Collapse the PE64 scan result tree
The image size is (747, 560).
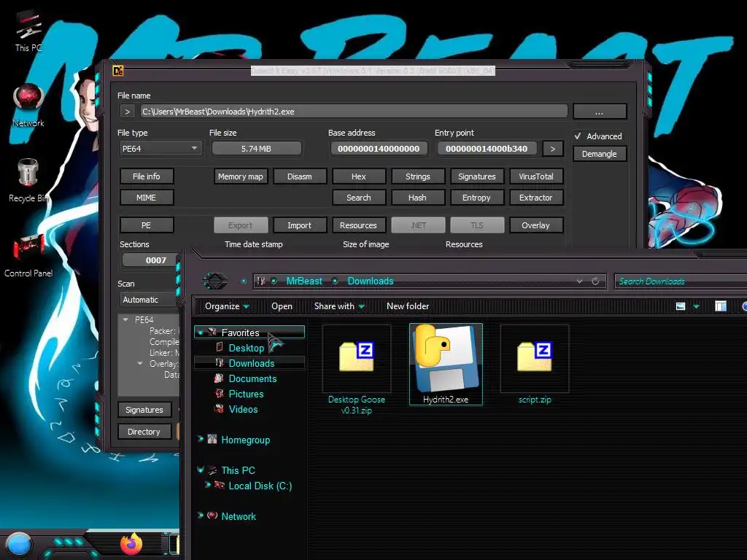point(125,319)
